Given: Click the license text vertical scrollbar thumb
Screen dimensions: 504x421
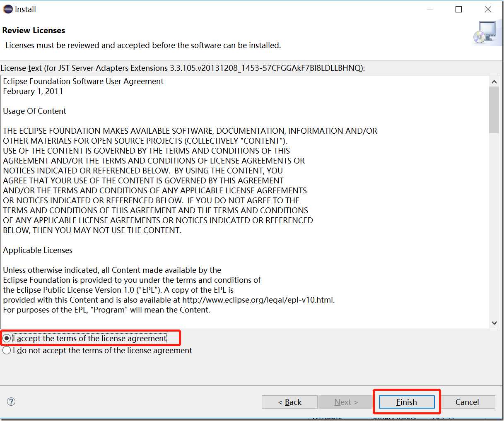Looking at the screenshot, I should tap(494, 110).
